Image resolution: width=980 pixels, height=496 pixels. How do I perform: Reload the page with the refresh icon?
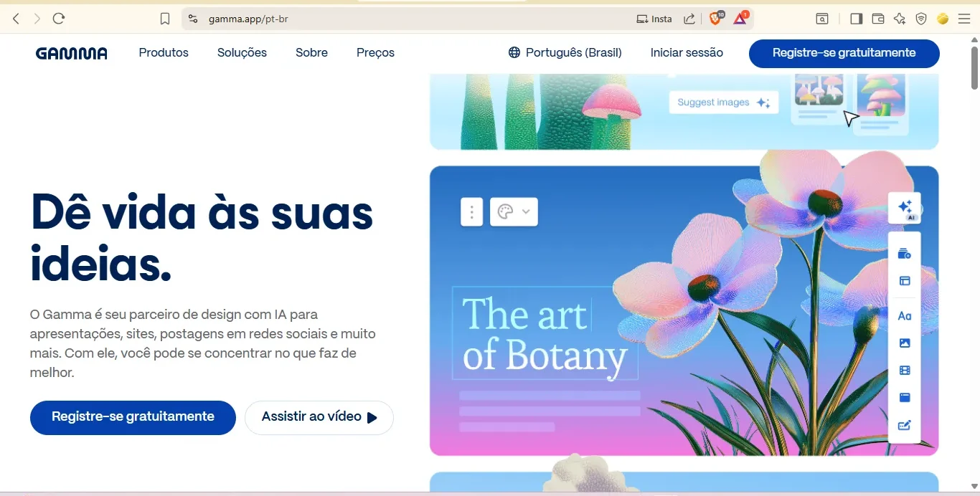pos(59,19)
